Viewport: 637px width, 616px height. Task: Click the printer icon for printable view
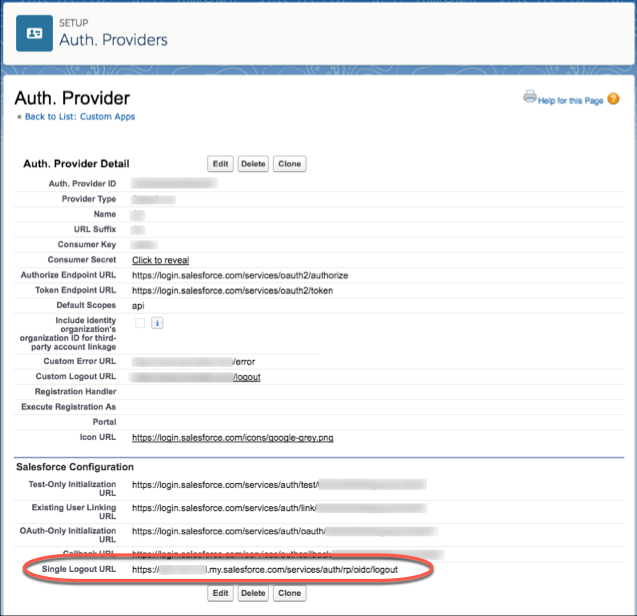(529, 97)
